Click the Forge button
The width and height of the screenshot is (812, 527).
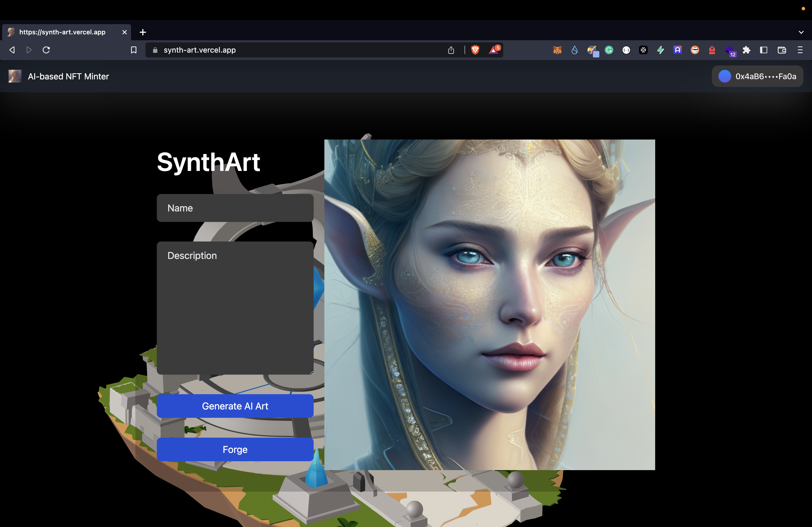coord(235,449)
